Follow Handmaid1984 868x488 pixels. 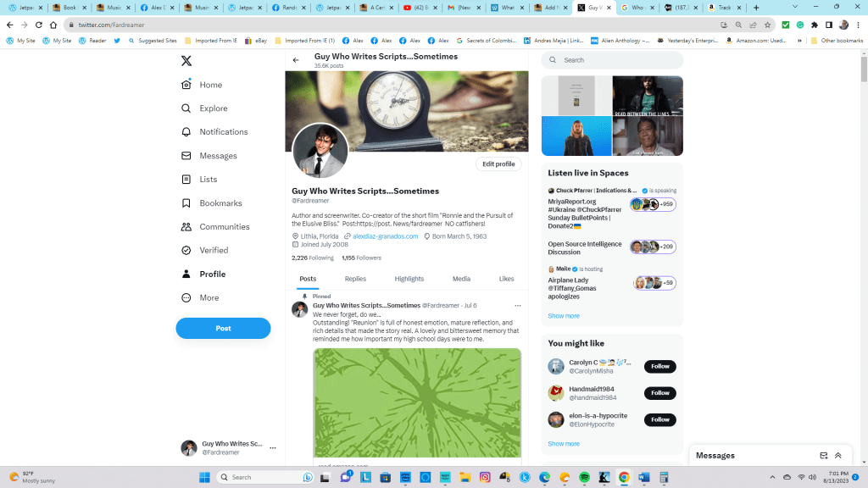point(659,393)
